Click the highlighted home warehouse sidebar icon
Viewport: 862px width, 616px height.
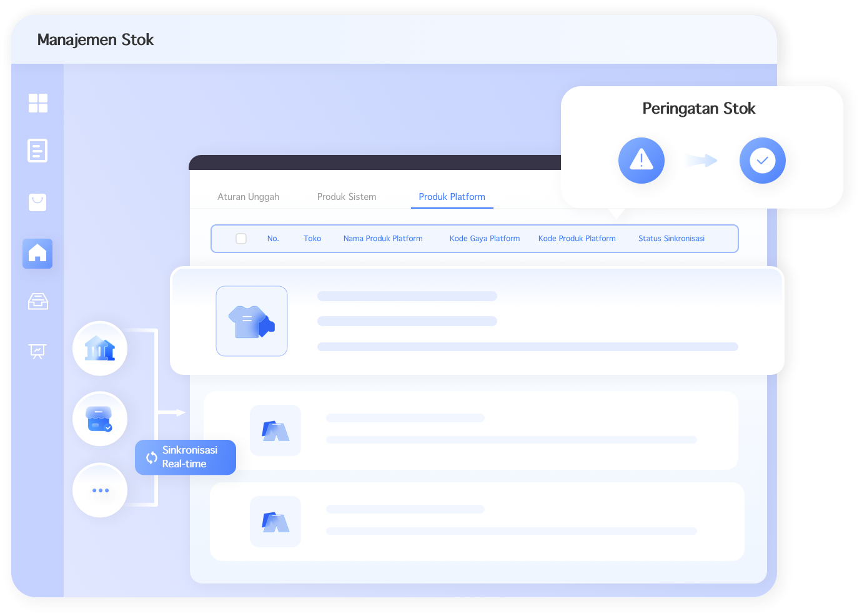point(37,254)
